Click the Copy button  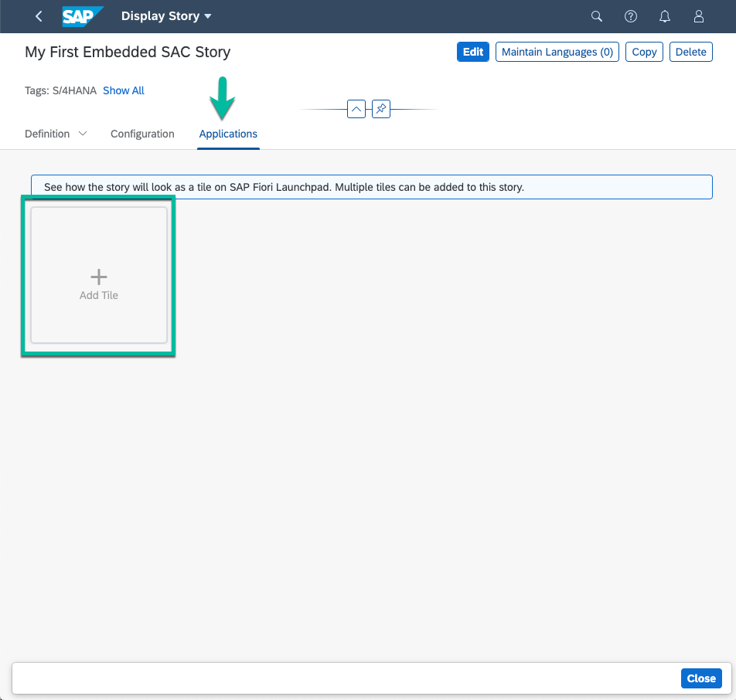(644, 52)
